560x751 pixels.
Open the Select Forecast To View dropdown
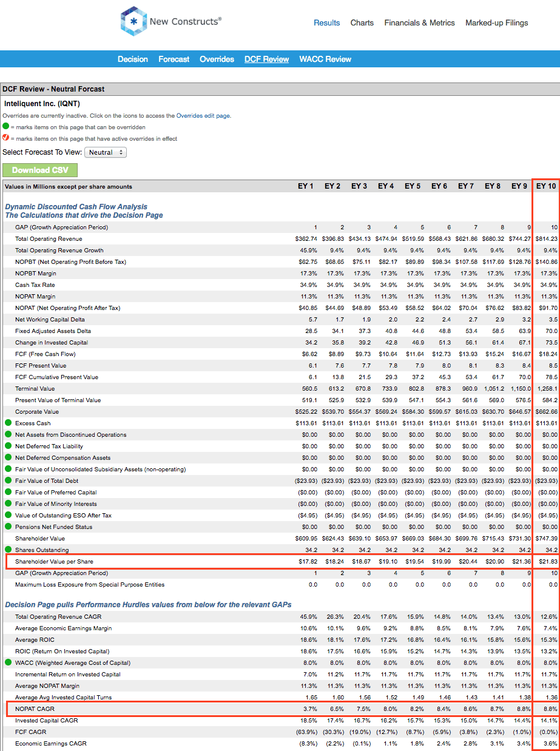click(106, 152)
